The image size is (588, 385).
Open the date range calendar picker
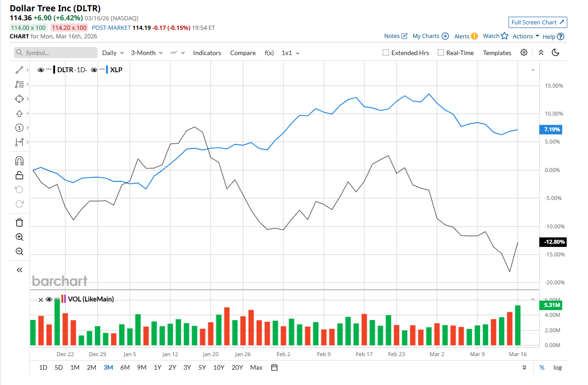coord(274,367)
